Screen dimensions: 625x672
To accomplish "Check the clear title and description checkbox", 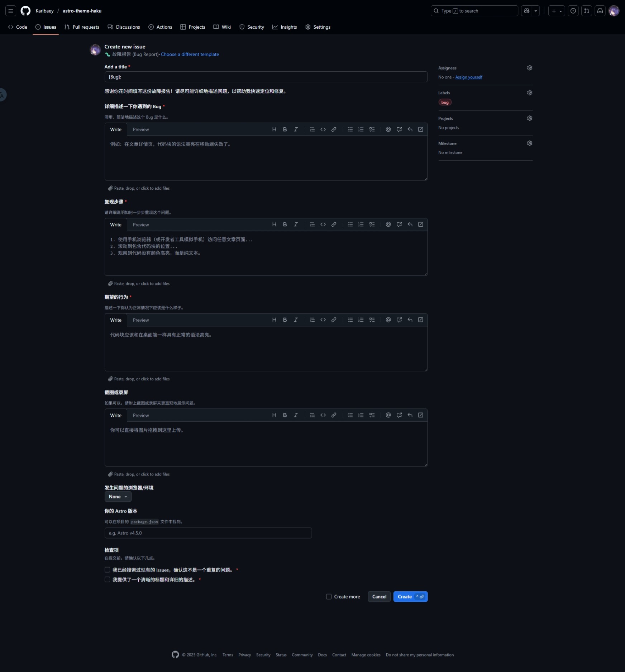I will (x=107, y=579).
